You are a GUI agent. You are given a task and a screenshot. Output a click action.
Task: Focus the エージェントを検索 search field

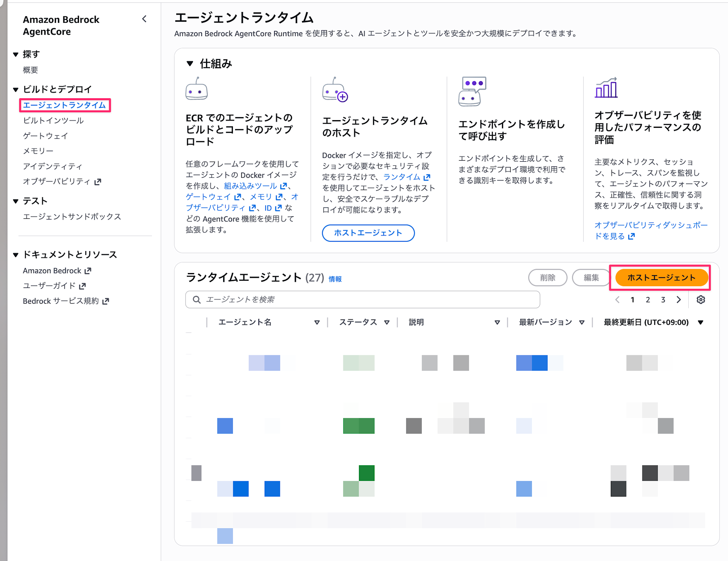click(x=364, y=300)
